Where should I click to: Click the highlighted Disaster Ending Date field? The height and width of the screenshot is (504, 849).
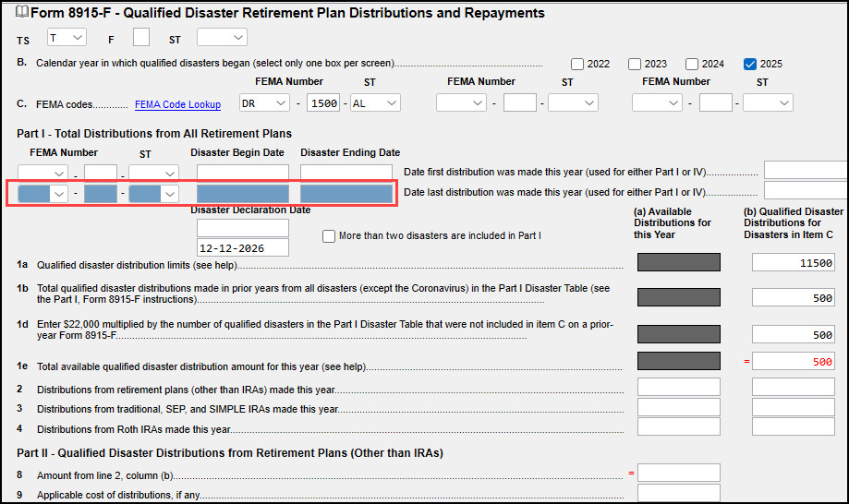[x=346, y=194]
